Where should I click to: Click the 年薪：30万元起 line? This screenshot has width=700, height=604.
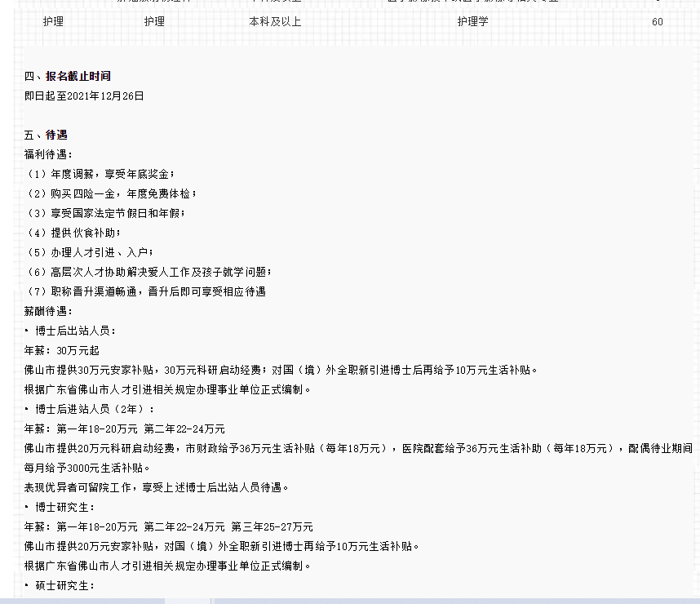pyautogui.click(x=62, y=350)
